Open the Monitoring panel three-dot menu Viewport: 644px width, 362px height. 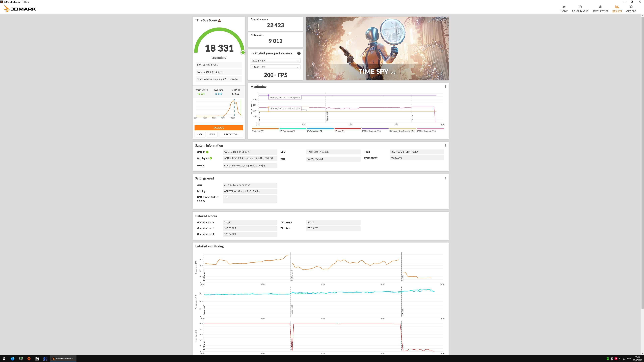(x=445, y=87)
